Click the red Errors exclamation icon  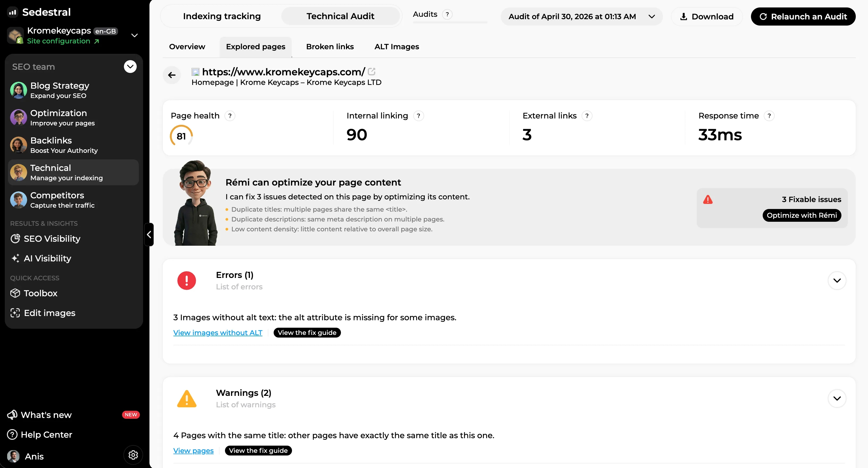pos(187,280)
